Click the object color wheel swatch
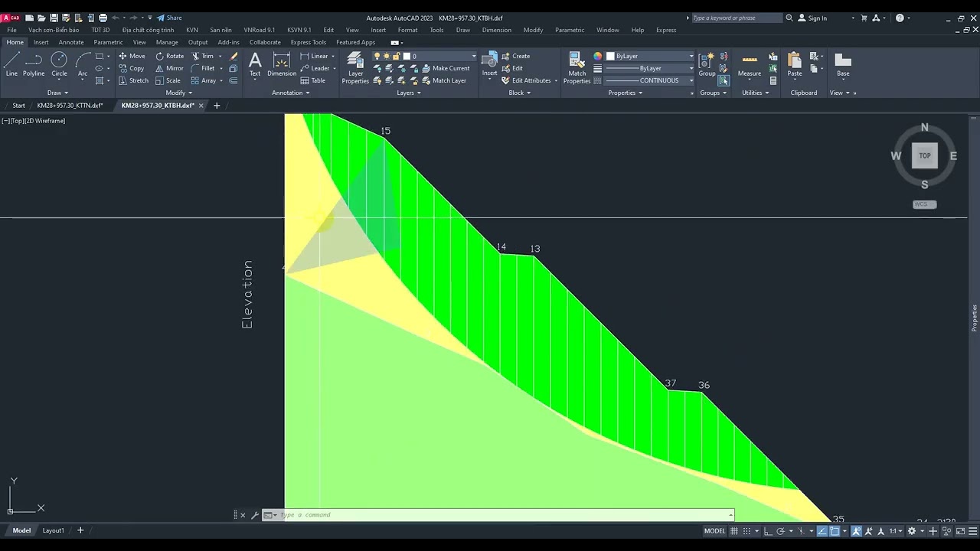 pyautogui.click(x=598, y=56)
